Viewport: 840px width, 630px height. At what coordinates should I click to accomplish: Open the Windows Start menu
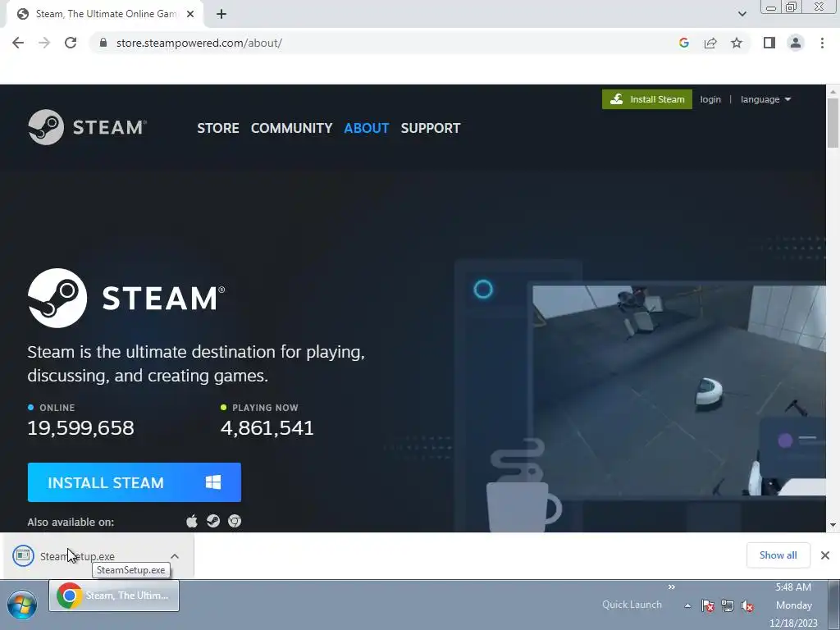click(22, 605)
